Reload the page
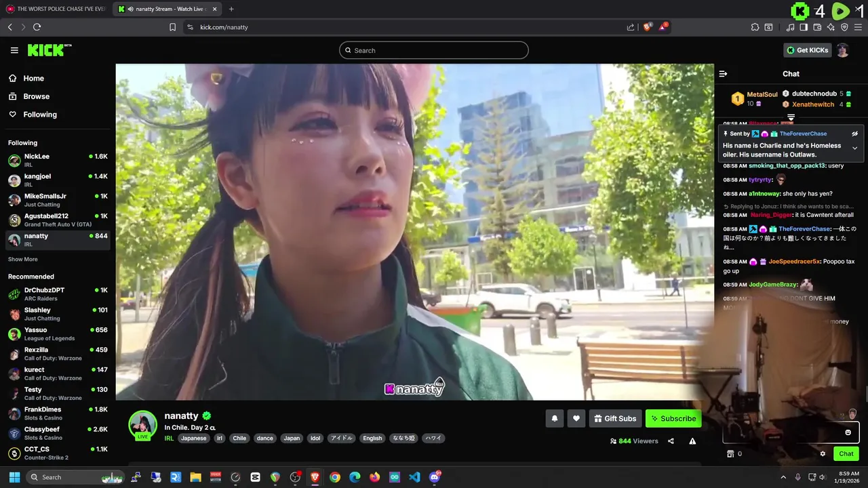 (x=37, y=27)
